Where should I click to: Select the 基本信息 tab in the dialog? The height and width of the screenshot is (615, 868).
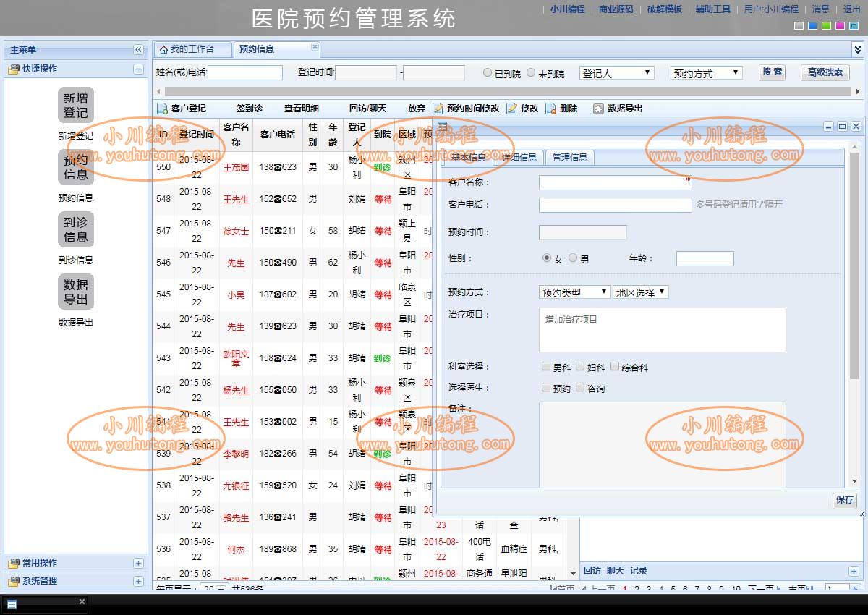(469, 157)
